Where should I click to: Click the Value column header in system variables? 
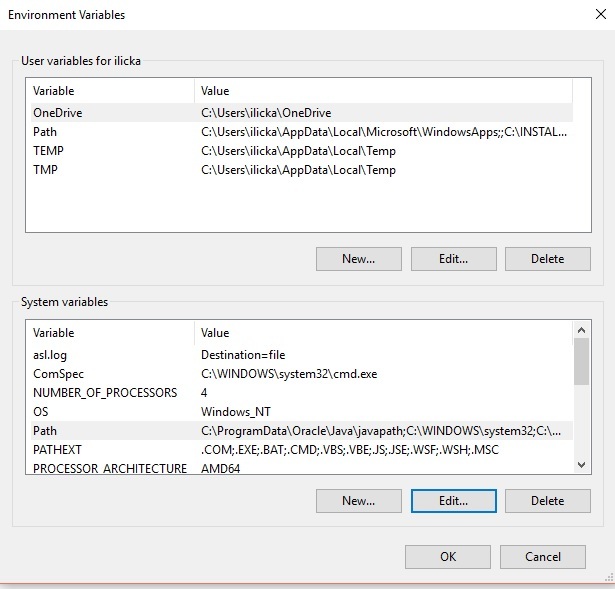[383, 333]
